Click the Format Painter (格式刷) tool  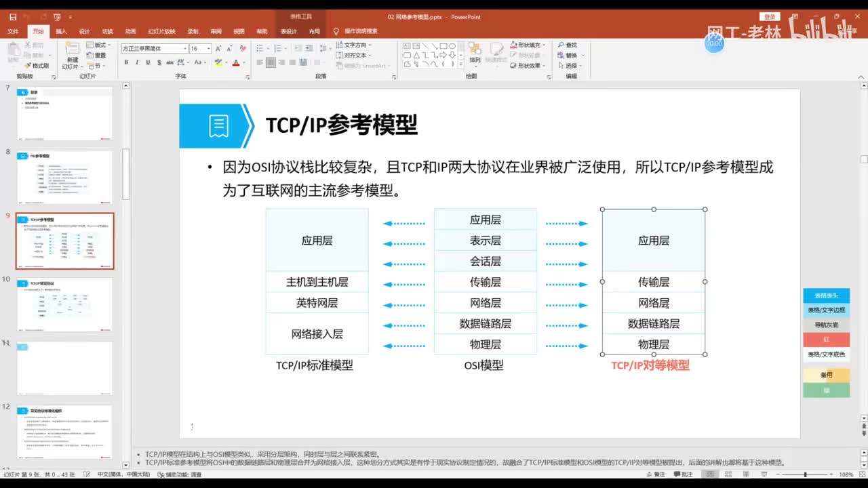[37, 66]
